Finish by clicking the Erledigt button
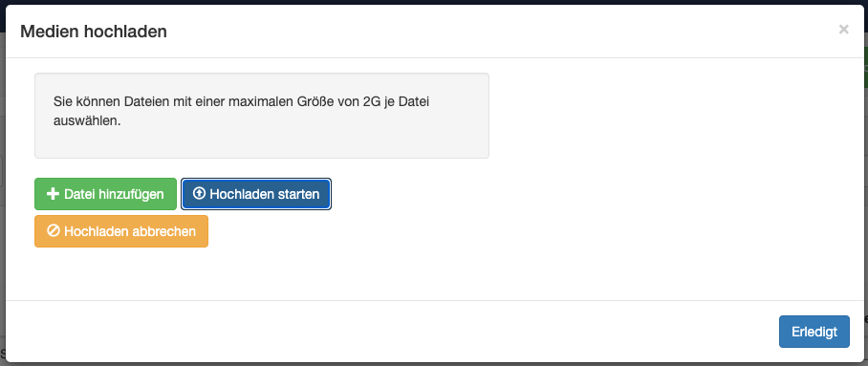 814,332
